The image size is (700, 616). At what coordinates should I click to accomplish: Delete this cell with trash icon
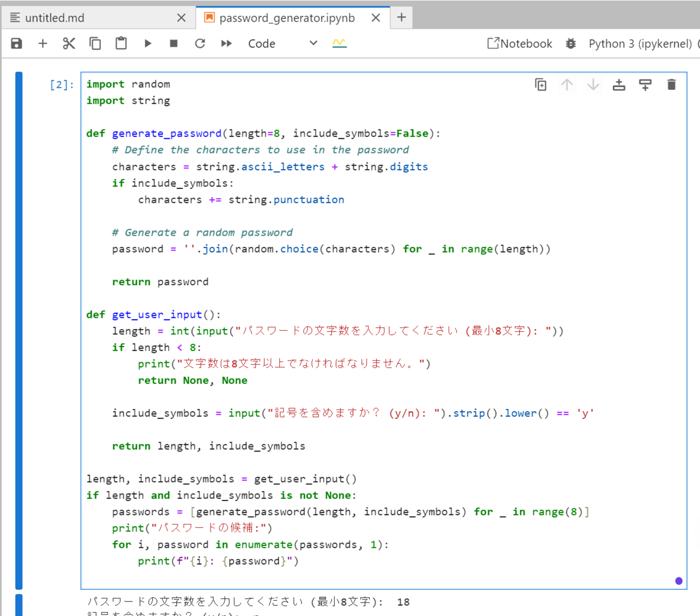point(671,85)
